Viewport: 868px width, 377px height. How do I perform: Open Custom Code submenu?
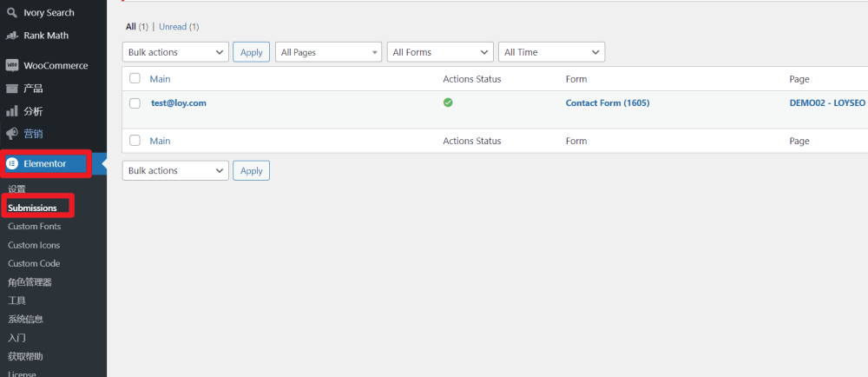tap(34, 263)
